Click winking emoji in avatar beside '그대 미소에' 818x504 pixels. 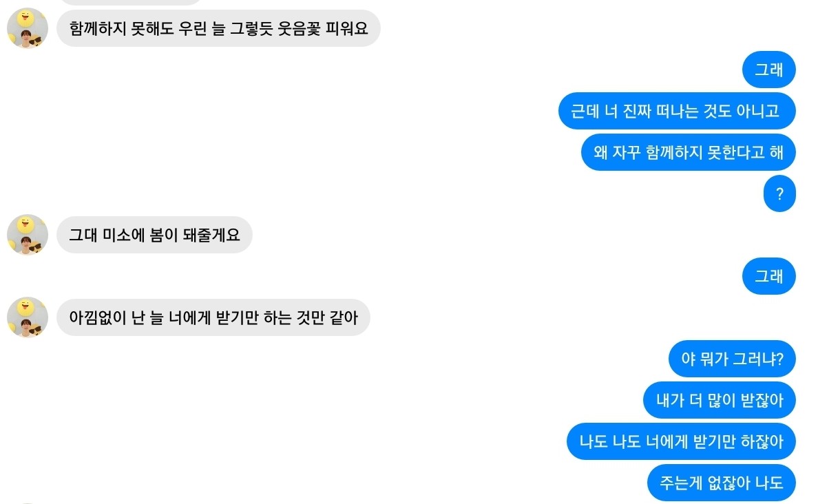coord(25,224)
